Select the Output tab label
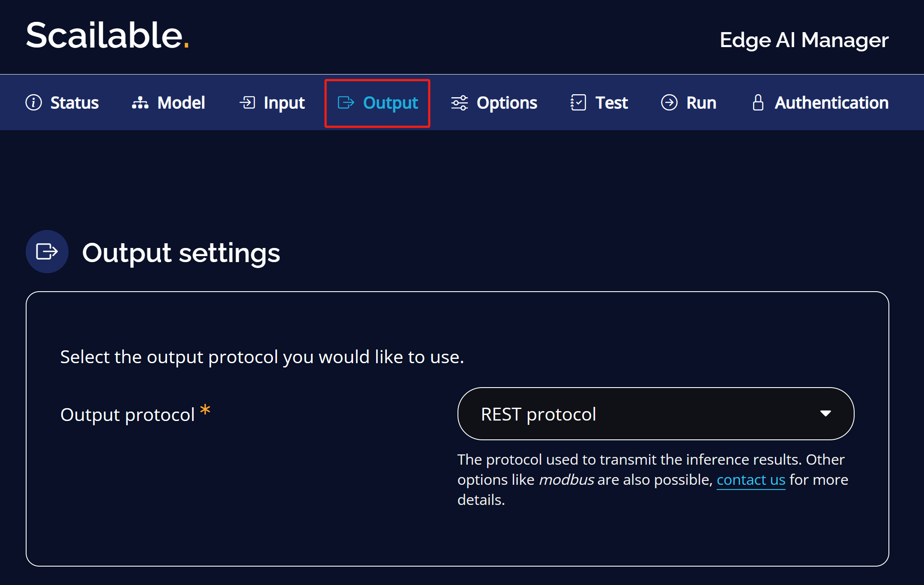 [x=390, y=103]
